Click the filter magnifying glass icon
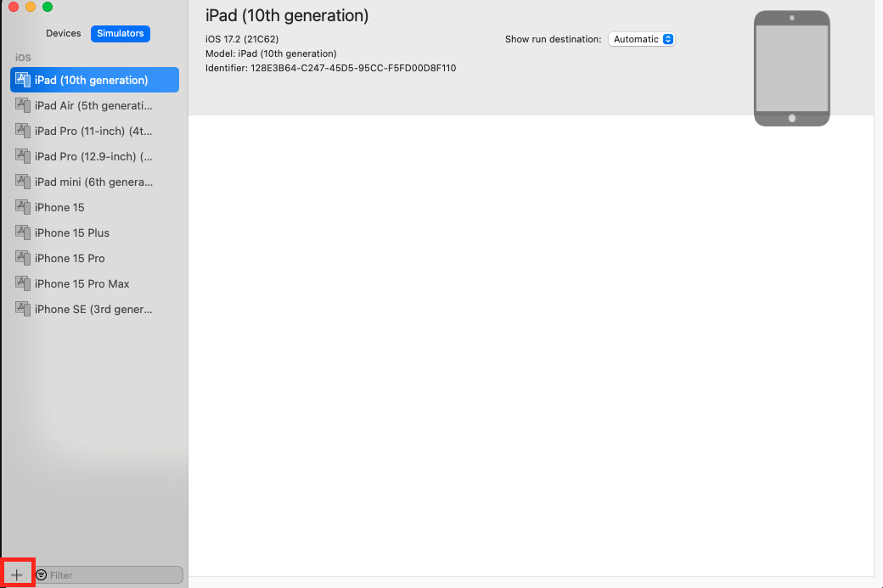This screenshot has width=883, height=588. 40,574
